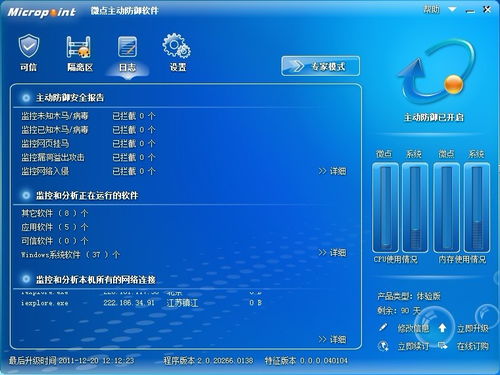500x375 pixels.
Task: Expand 详细 for running software section
Action: 332,253
